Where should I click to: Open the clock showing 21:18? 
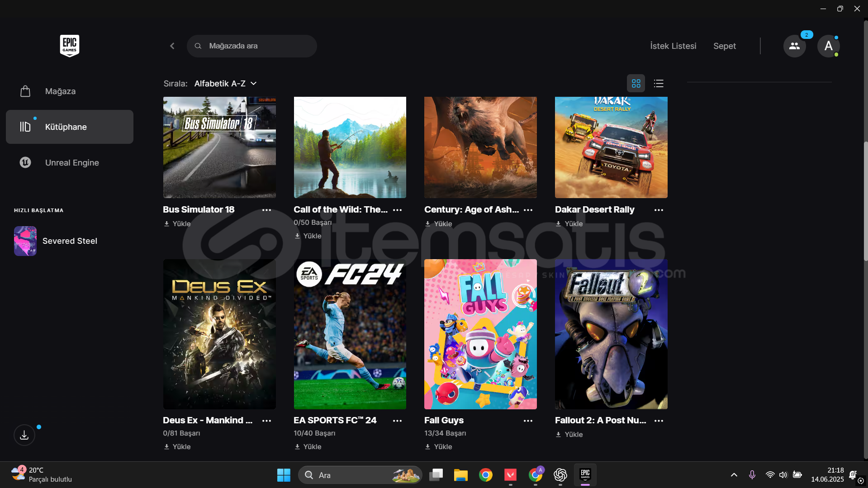[x=827, y=475]
